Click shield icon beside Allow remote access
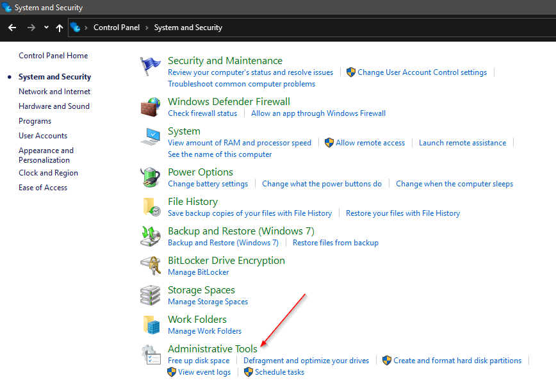Image resolution: width=556 pixels, height=392 pixels. pos(329,143)
